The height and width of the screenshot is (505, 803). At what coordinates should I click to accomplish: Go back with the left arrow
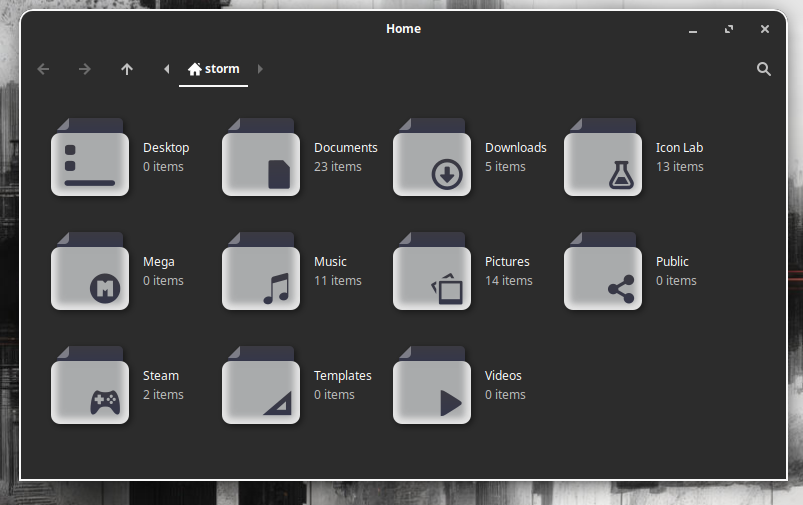[x=44, y=69]
